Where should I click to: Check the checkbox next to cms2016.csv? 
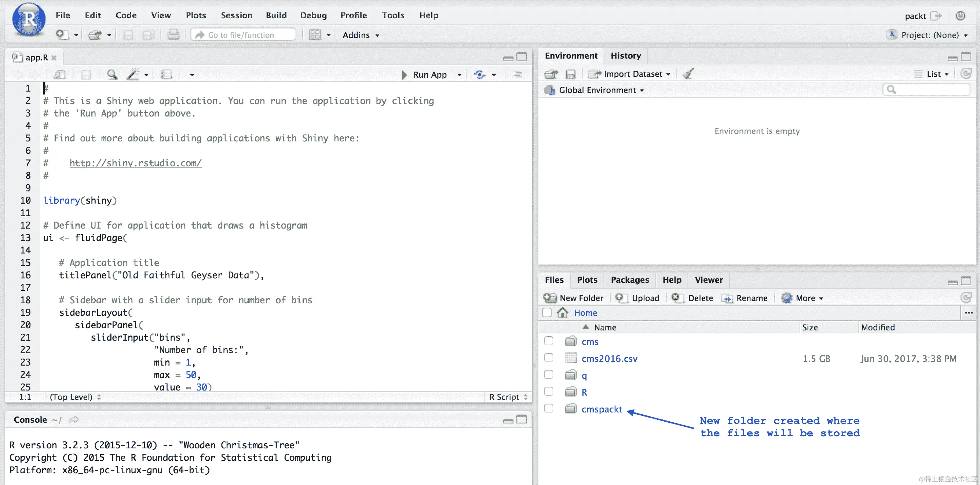tap(549, 358)
